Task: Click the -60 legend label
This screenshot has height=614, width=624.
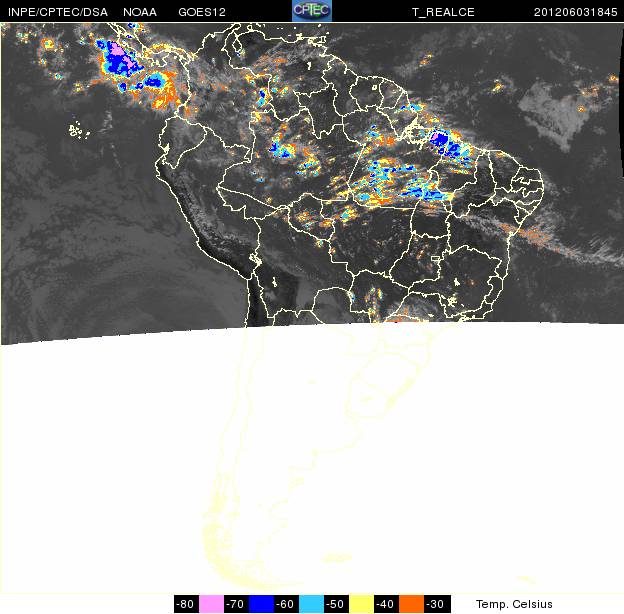Action: pyautogui.click(x=286, y=604)
